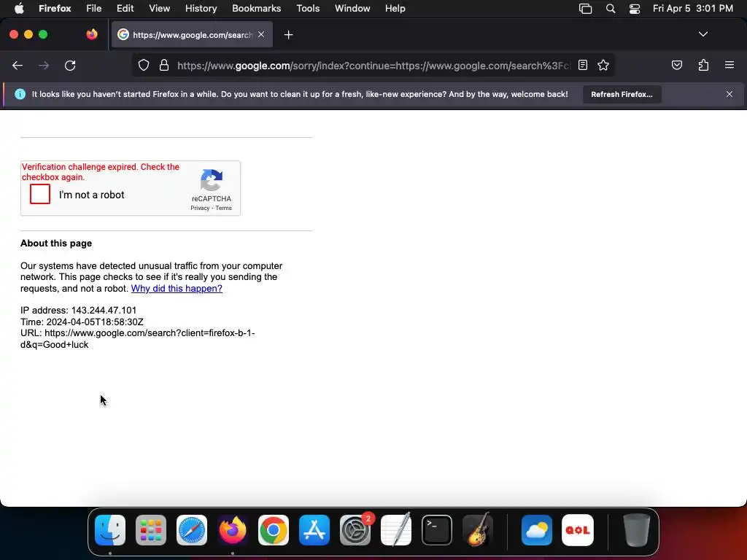Screen dimensions: 747x560
Task: Go forward one page
Action: click(44, 66)
